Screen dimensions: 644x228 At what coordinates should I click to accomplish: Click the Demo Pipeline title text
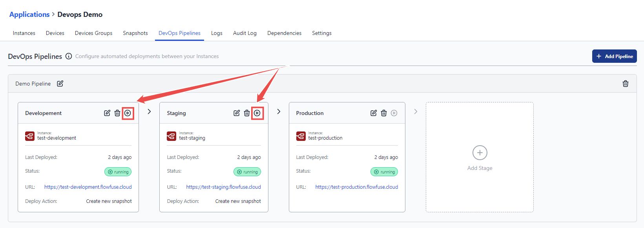click(x=33, y=84)
